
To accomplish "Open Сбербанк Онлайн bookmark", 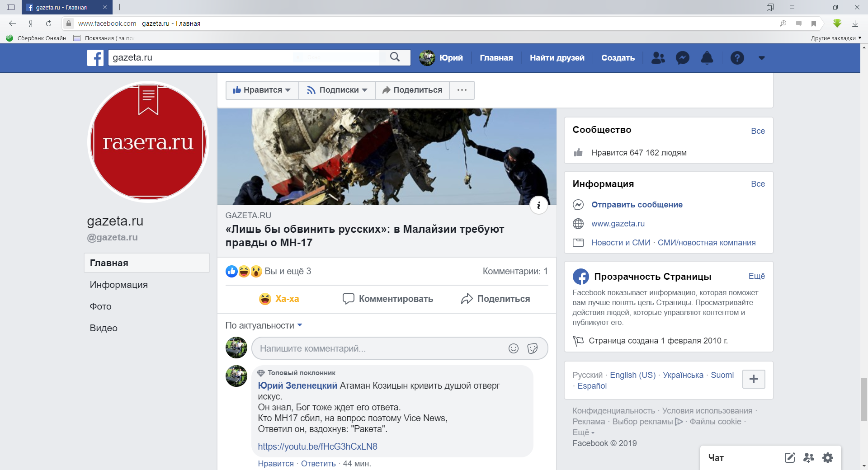I will click(x=36, y=38).
